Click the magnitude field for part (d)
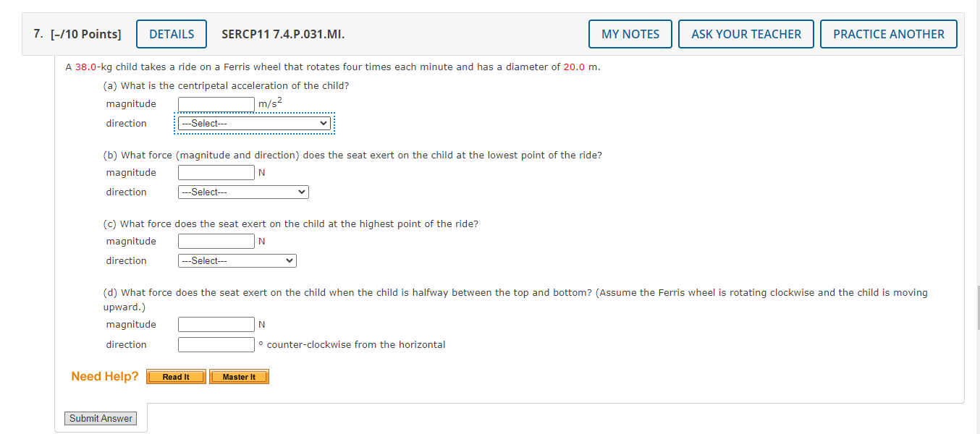Screen dimensions: 980x434 (x=216, y=324)
